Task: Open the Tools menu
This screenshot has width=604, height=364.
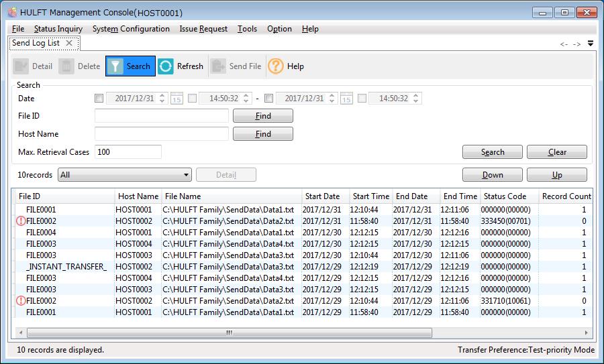Action: [247, 29]
